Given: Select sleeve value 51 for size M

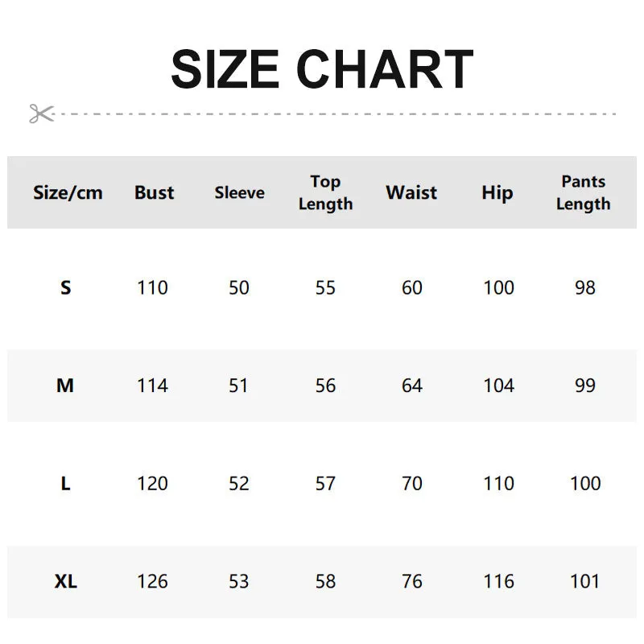Looking at the screenshot, I should click(238, 386).
